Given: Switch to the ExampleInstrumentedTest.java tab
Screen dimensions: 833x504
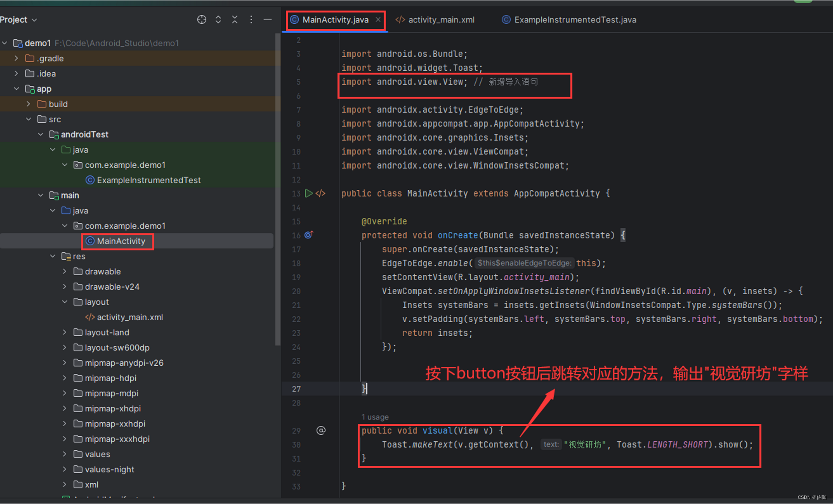Looking at the screenshot, I should pyautogui.click(x=569, y=20).
